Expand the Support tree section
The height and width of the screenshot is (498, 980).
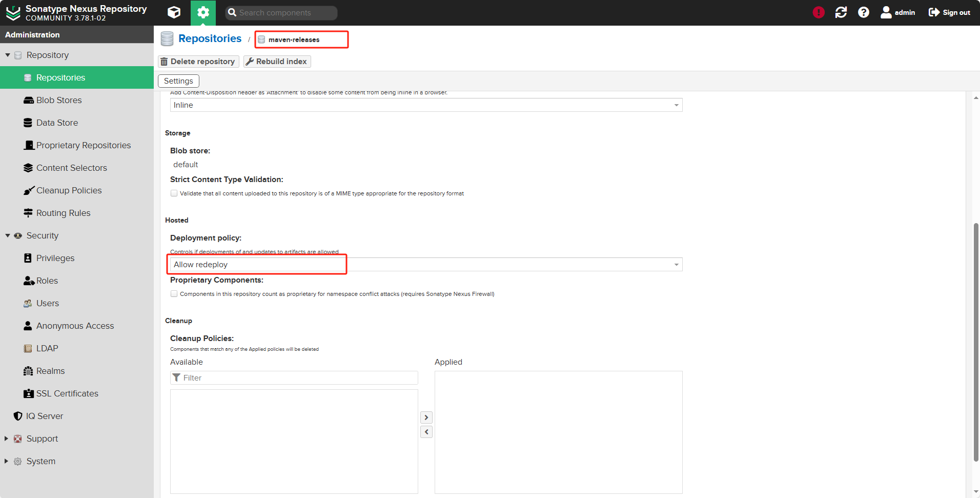pyautogui.click(x=7, y=439)
